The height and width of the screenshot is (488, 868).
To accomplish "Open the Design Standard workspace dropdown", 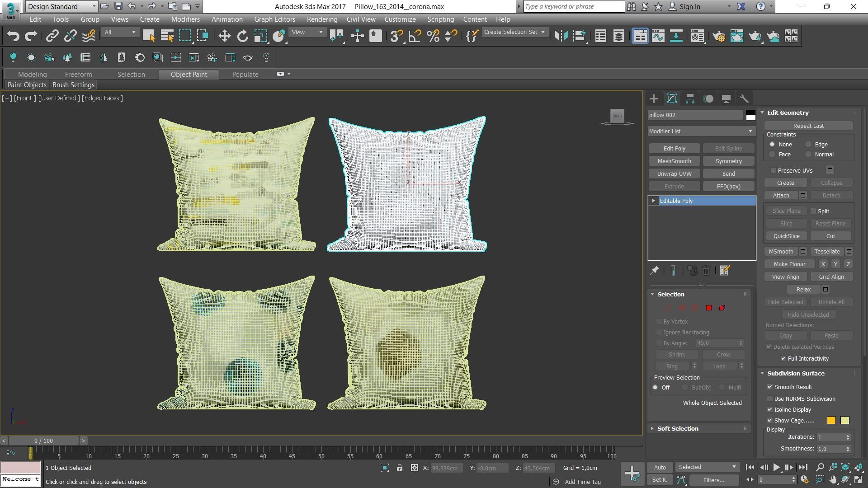I will click(x=61, y=6).
